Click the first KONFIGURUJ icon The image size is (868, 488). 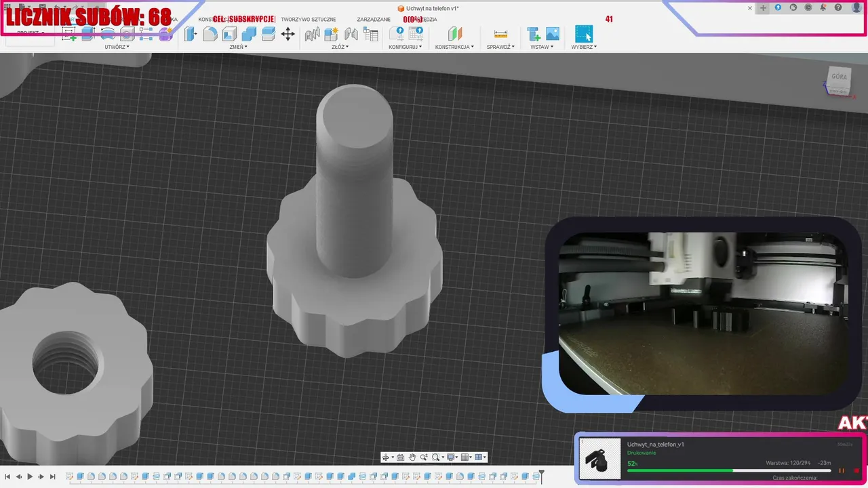[x=397, y=34]
